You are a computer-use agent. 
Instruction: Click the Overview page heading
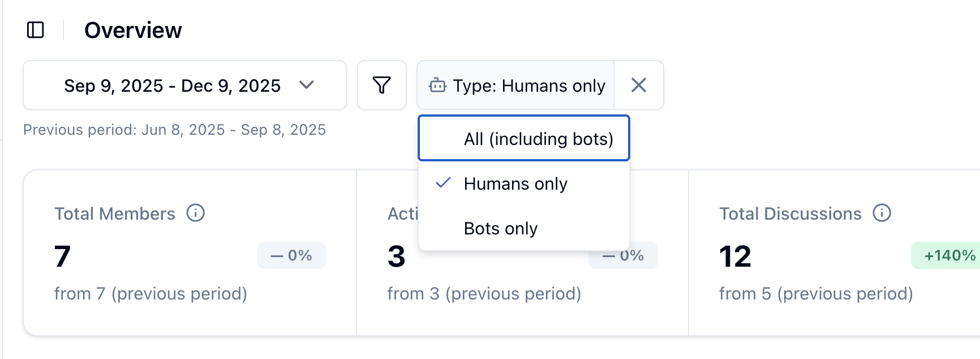[x=133, y=31]
